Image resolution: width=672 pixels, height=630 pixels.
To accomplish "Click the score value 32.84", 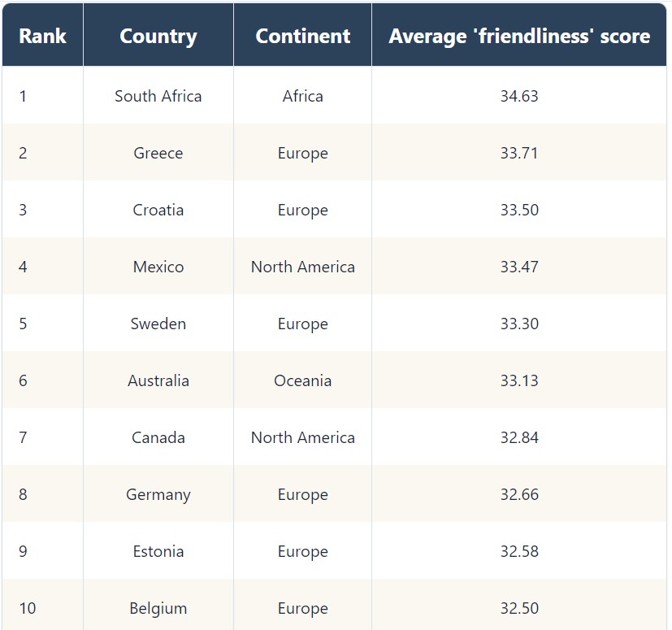I will tap(519, 438).
